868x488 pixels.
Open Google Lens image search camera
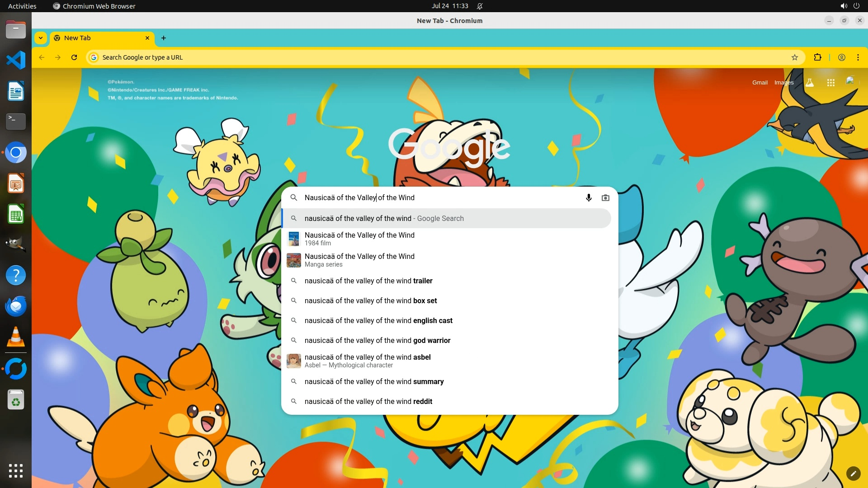(x=605, y=197)
